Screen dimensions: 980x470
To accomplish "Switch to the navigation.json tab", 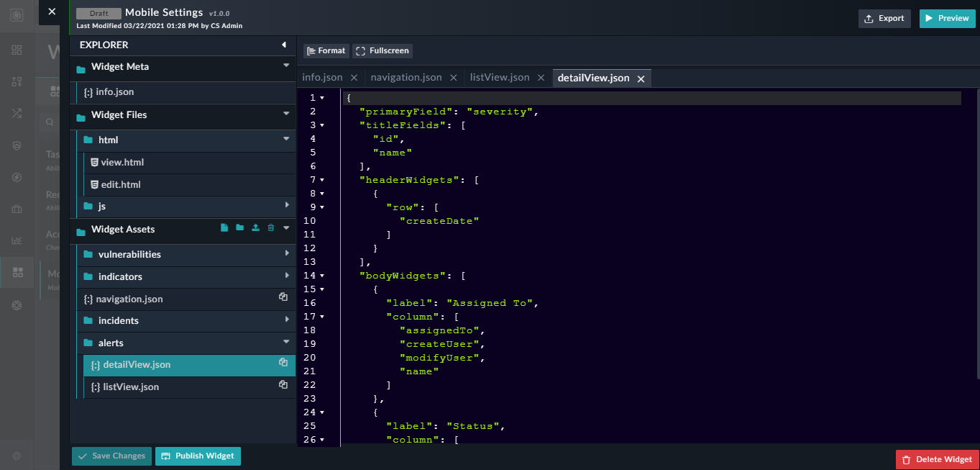I will [x=406, y=78].
